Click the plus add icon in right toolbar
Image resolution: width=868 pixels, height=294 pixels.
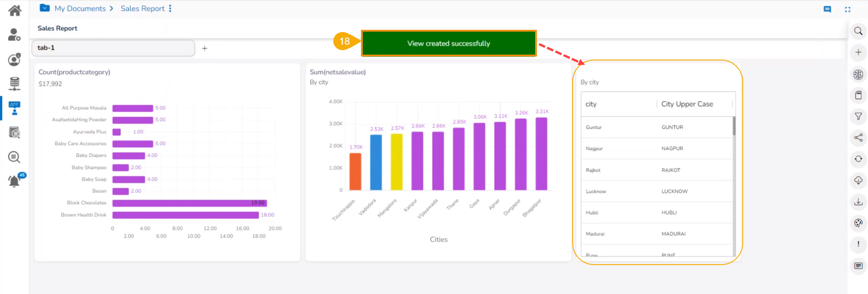pos(858,52)
